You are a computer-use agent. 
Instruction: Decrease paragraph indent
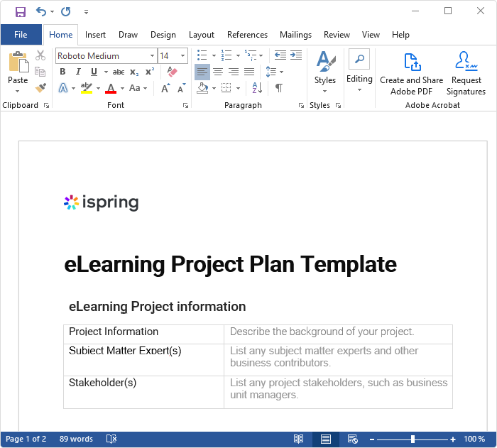click(x=280, y=55)
